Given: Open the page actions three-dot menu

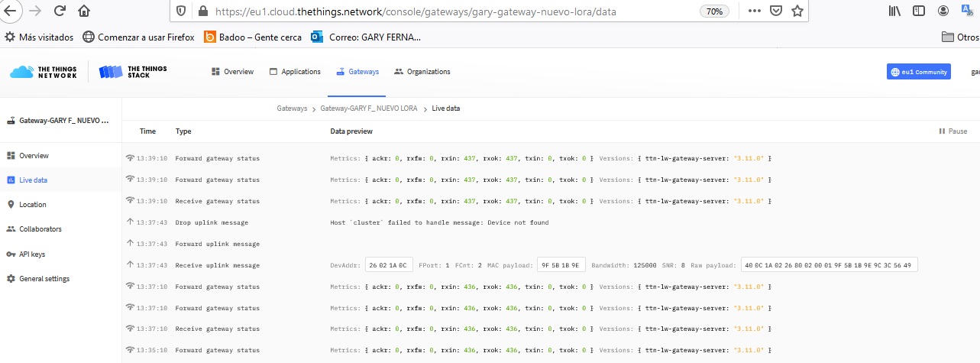Looking at the screenshot, I should (754, 11).
